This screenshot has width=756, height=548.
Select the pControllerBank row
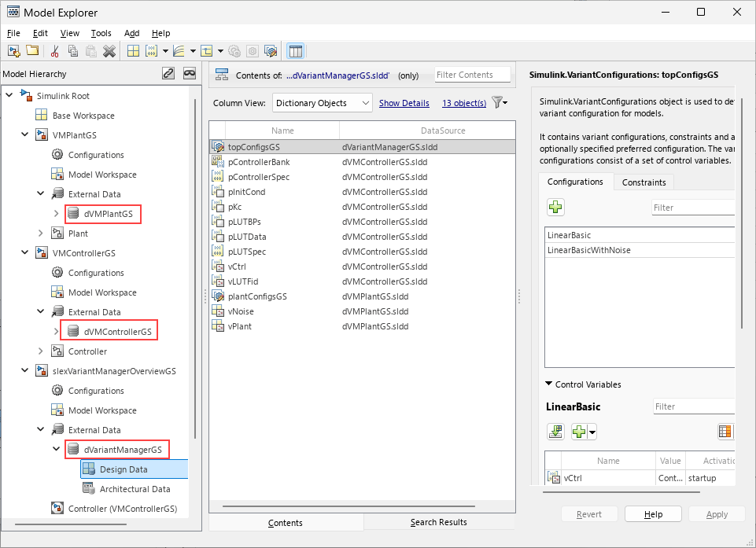(x=362, y=162)
